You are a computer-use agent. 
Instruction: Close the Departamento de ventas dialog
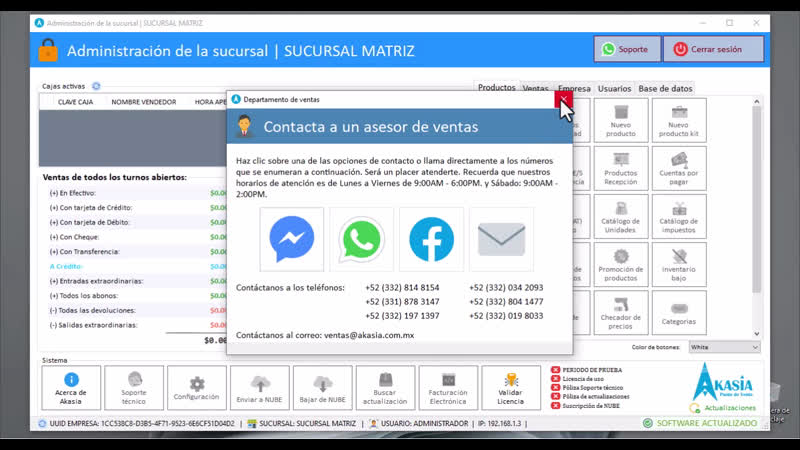(x=563, y=99)
